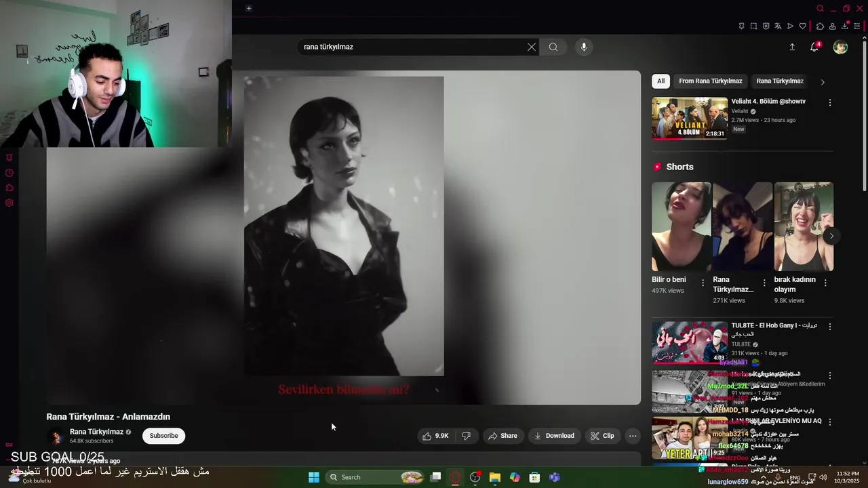Open File Explorer from taskbar
868x488 pixels.
tap(495, 477)
